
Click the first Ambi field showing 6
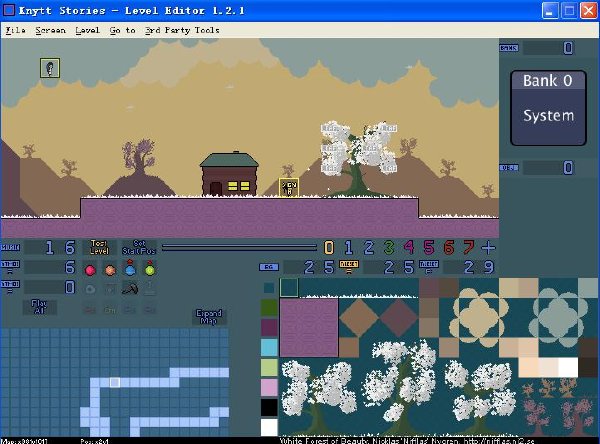click(x=50, y=267)
